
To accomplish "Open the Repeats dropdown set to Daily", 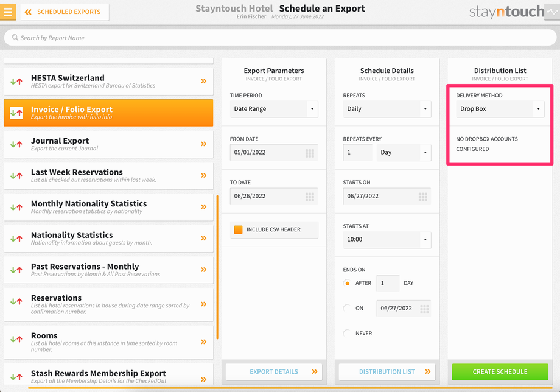I will coord(387,109).
